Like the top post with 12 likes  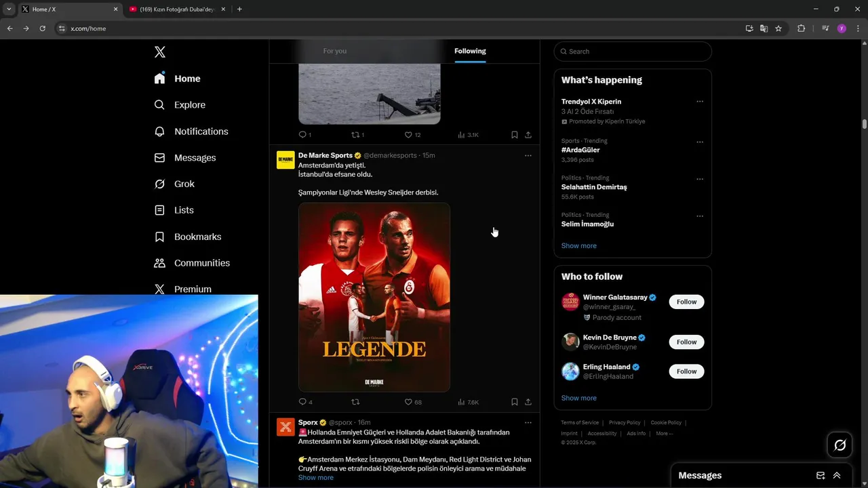[412, 135]
